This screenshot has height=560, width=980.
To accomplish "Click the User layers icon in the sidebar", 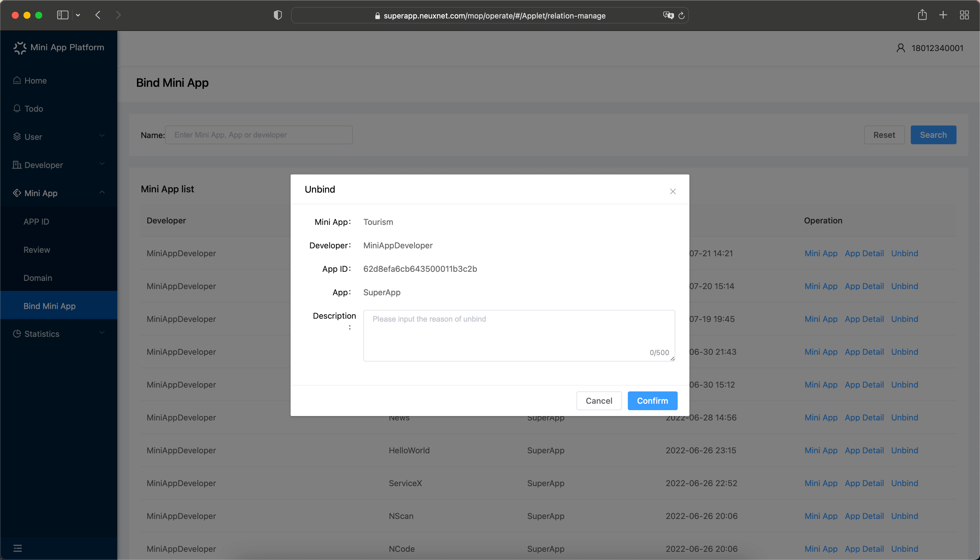I will point(17,137).
